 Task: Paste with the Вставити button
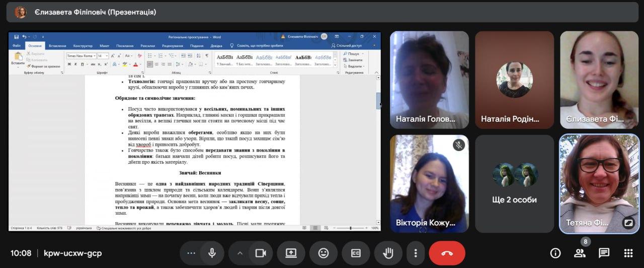(18, 59)
